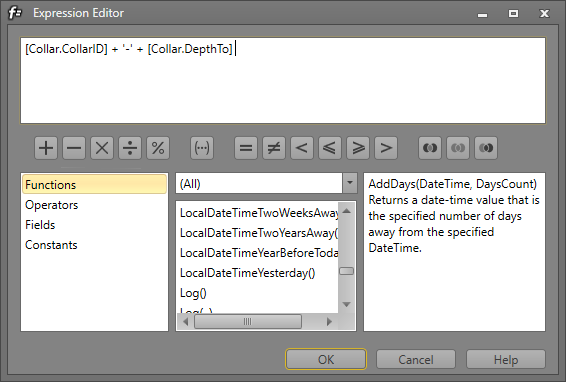Click inside the expression text box
568x383 pixels.
point(283,80)
